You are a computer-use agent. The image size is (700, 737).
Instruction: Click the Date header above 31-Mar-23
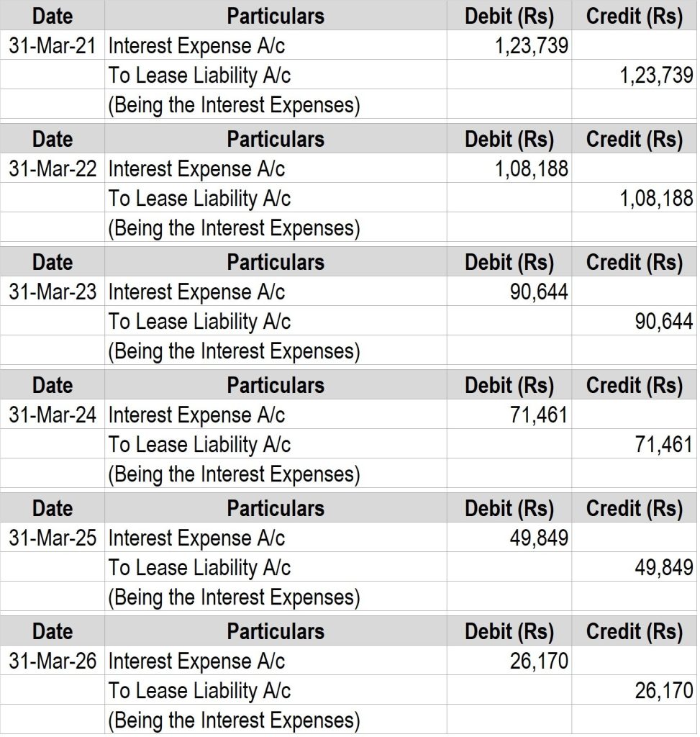pos(53,262)
